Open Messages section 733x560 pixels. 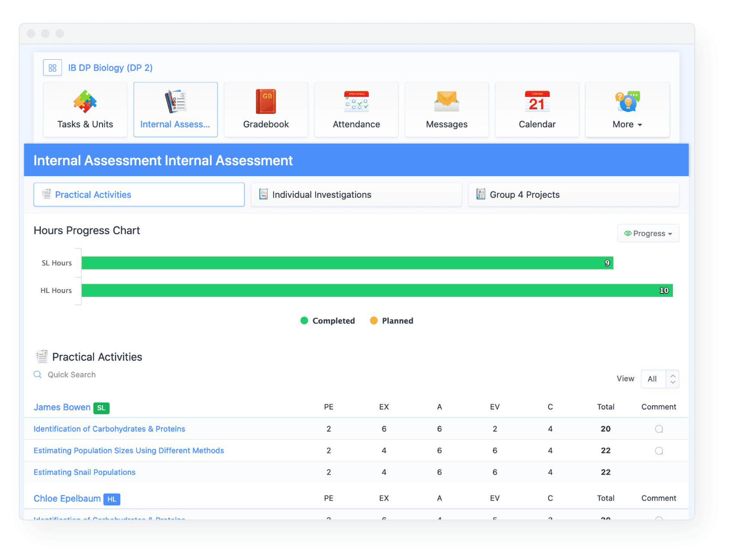point(447,109)
